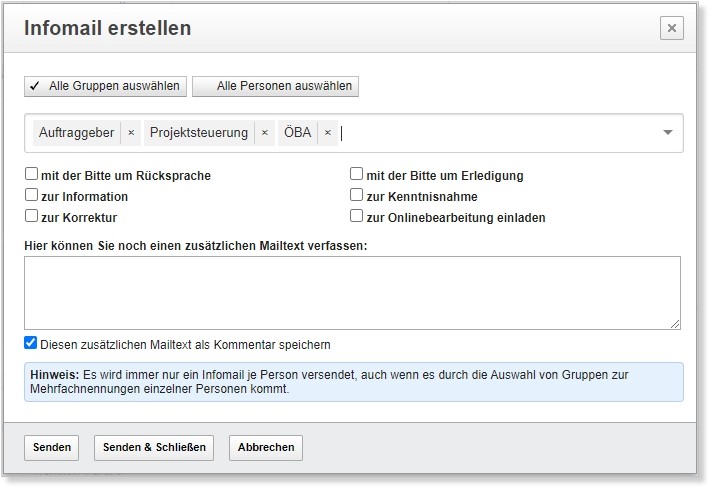
Task: Cancel with the Abbrechen button
Action: pyautogui.click(x=266, y=447)
